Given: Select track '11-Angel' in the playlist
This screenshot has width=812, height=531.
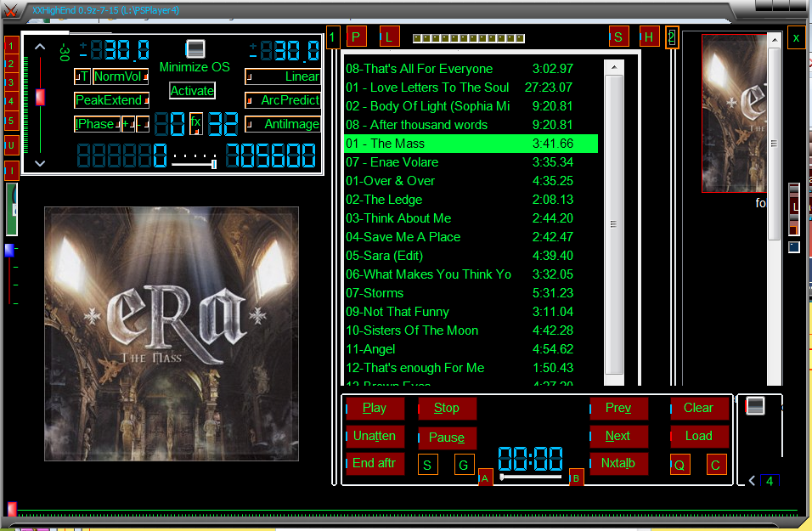Looking at the screenshot, I should 471,349.
